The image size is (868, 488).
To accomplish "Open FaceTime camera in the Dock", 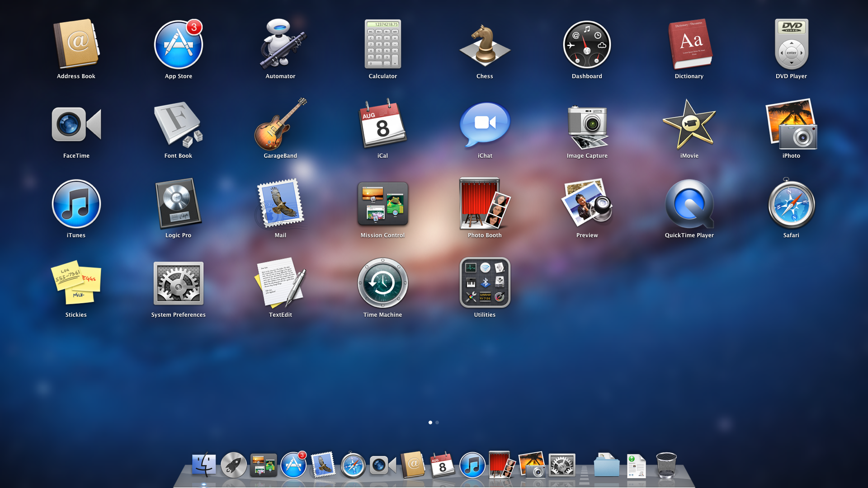I will pos(383,465).
